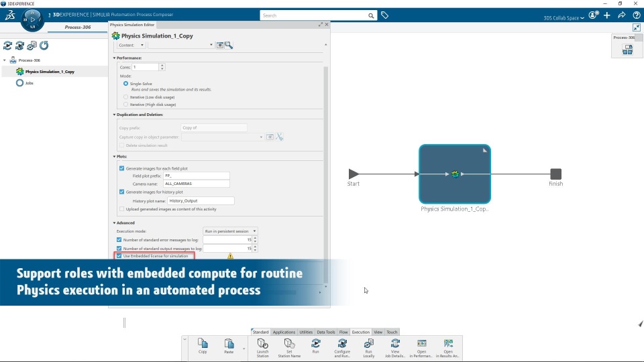
Task: Click the first run icon above the process tree
Action: point(7,46)
